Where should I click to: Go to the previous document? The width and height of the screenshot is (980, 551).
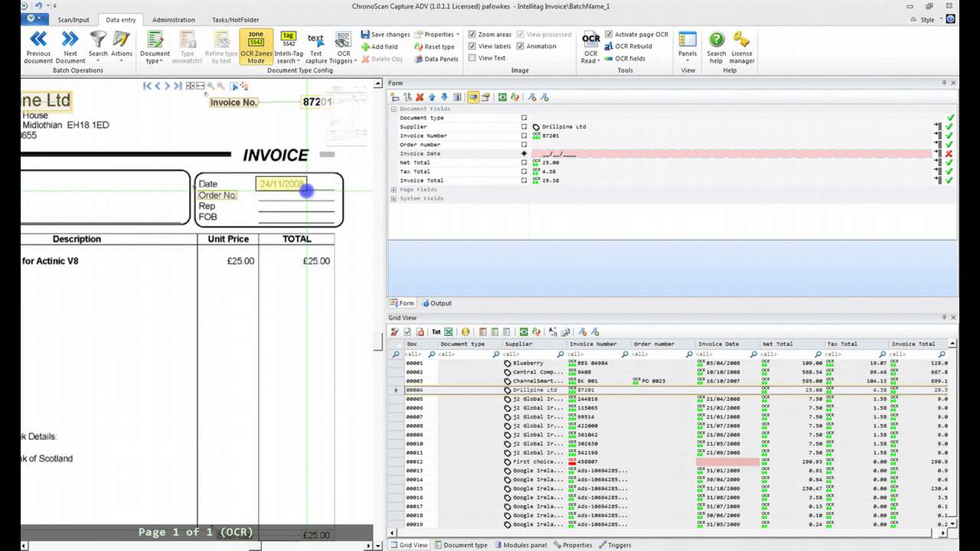tap(38, 47)
